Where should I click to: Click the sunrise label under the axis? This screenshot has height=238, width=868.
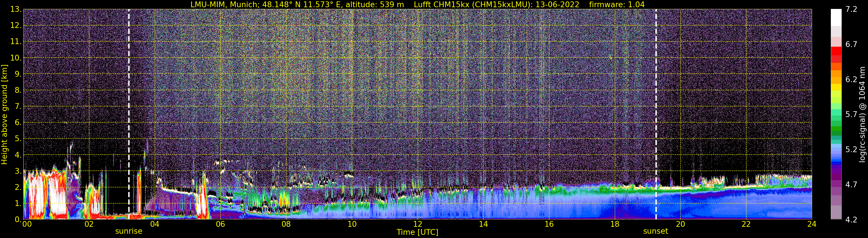pos(129,231)
